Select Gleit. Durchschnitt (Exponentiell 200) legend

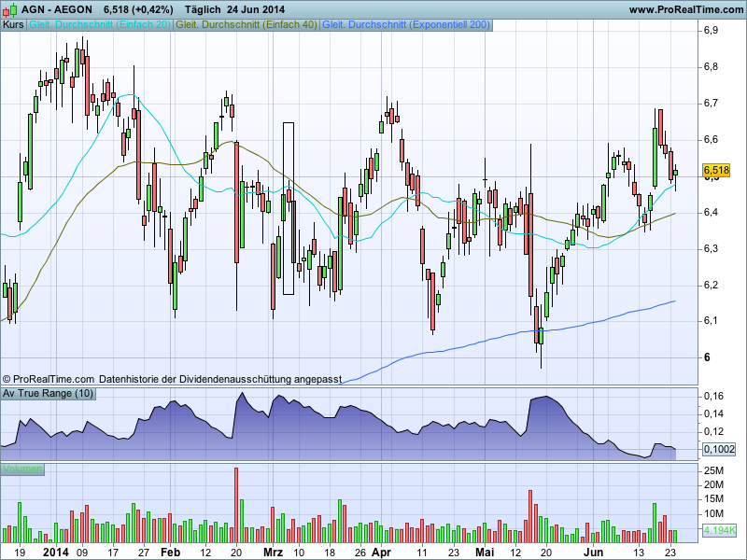click(406, 24)
